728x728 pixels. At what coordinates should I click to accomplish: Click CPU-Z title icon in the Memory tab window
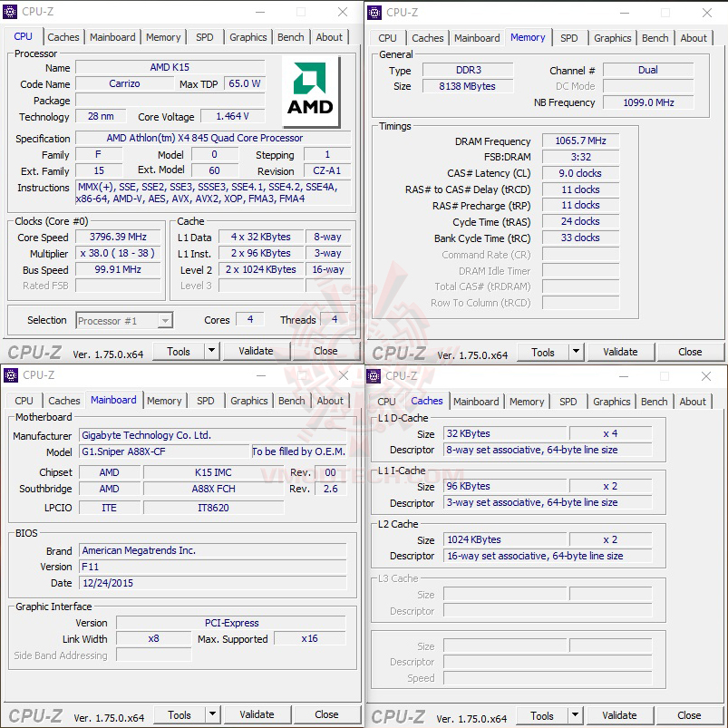(x=374, y=13)
